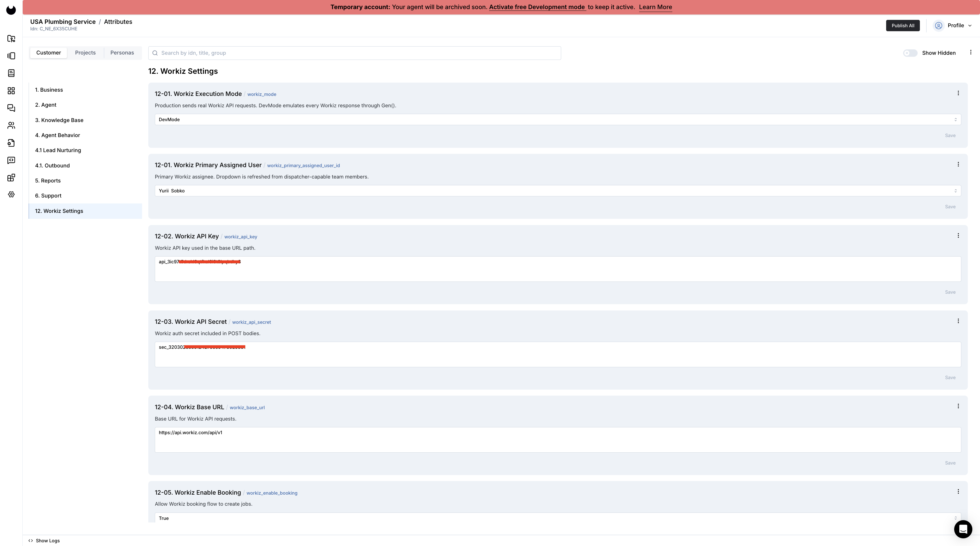Image resolution: width=980 pixels, height=546 pixels.
Task: Select the 12. Workiz Settings section
Action: pyautogui.click(x=85, y=211)
